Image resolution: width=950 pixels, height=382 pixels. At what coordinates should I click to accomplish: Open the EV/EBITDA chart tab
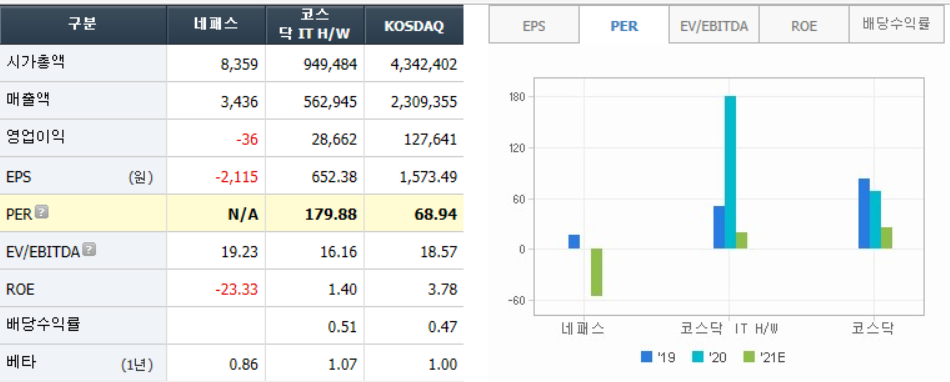tap(714, 26)
